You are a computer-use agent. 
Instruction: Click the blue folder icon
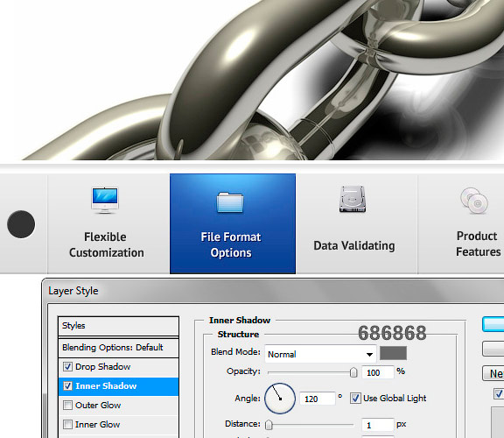(230, 202)
